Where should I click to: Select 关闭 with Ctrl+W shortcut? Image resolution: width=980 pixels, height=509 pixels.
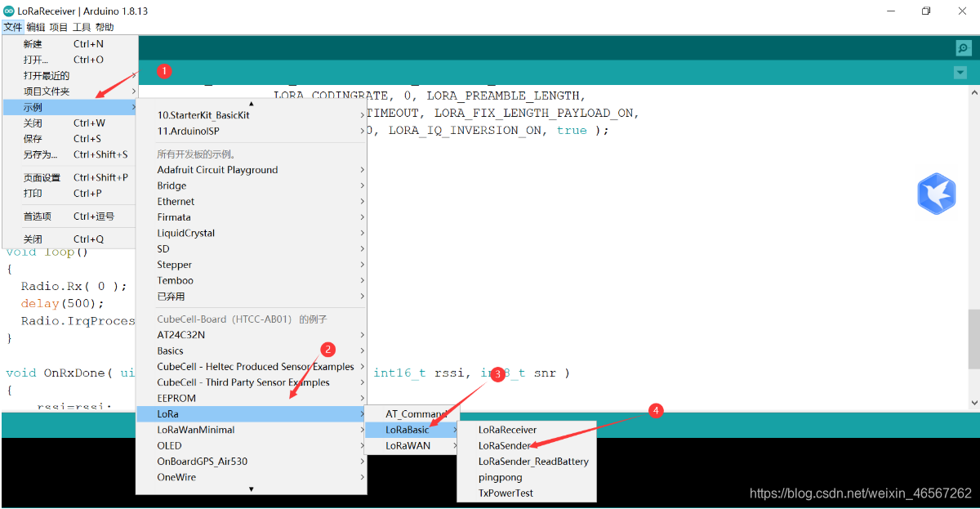(70, 123)
